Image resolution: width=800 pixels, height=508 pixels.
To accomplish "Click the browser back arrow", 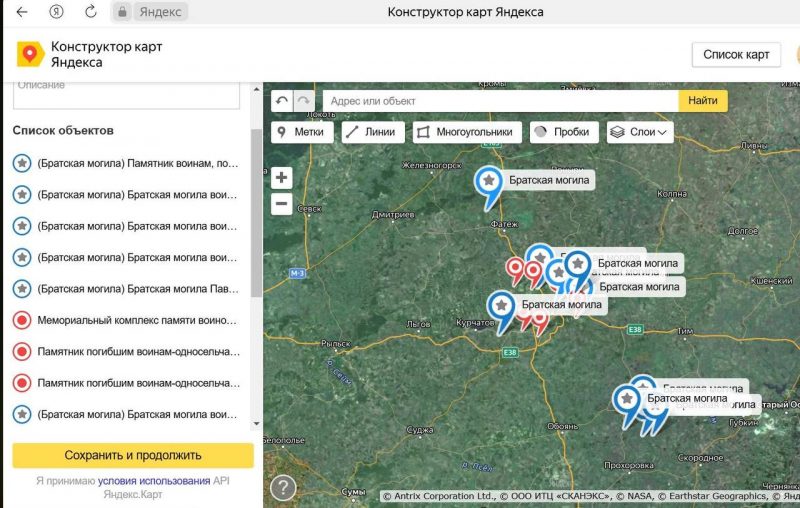I will click(22, 12).
